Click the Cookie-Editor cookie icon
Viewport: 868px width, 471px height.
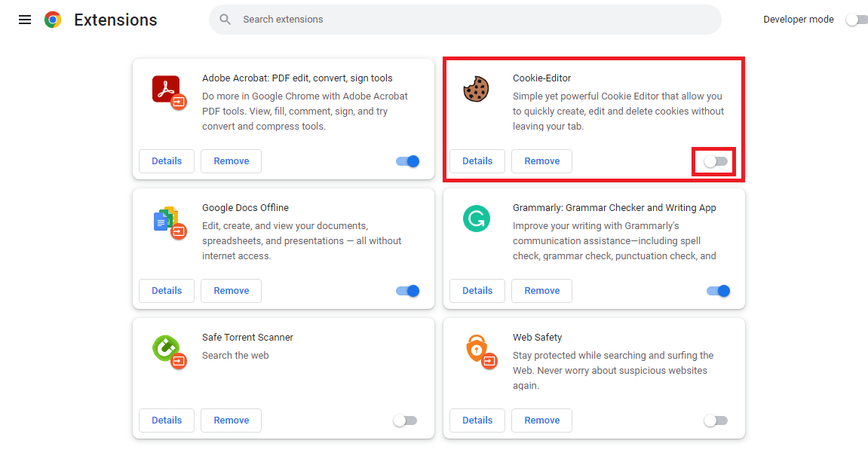(x=476, y=89)
